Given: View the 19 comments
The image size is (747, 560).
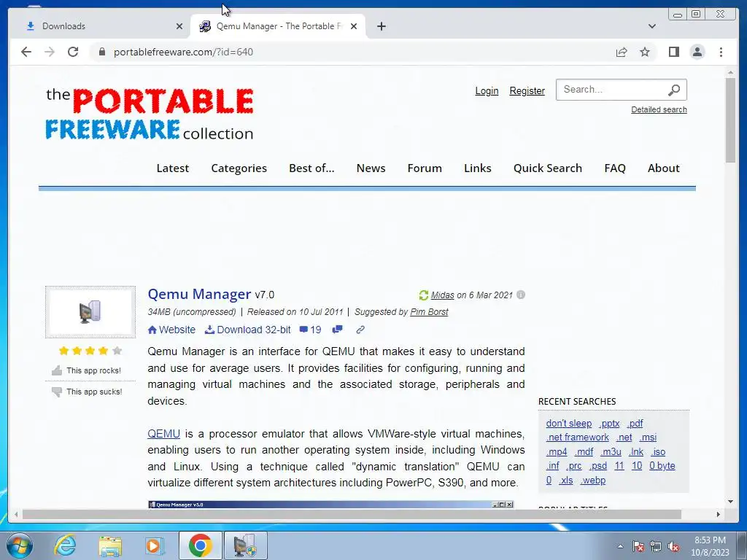Looking at the screenshot, I should click(x=310, y=330).
